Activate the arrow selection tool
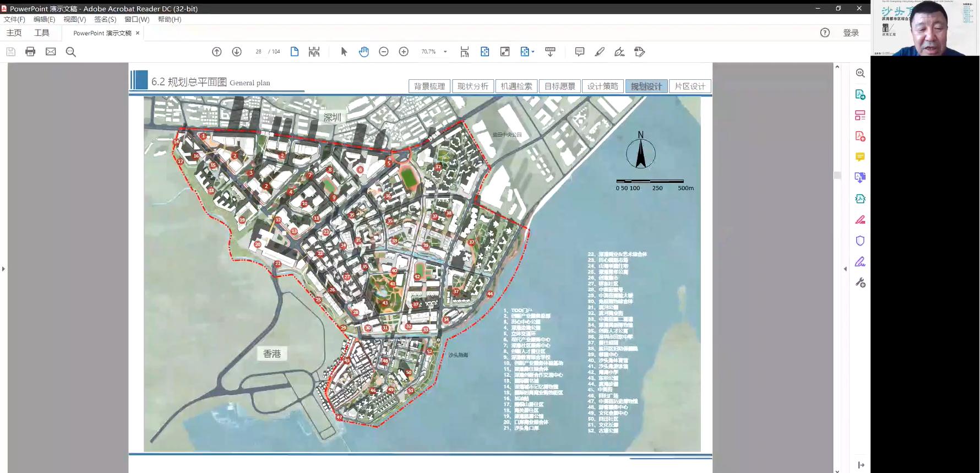Image resolution: width=980 pixels, height=473 pixels. pyautogui.click(x=344, y=52)
